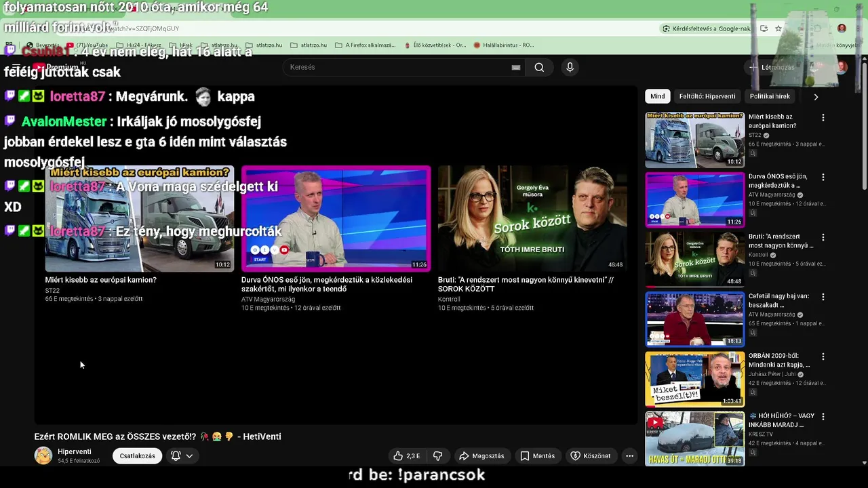Image resolution: width=868 pixels, height=488 pixels.
Task: Open options for 'Durva ÓNOS eső jön' sidebar video
Action: 823,177
